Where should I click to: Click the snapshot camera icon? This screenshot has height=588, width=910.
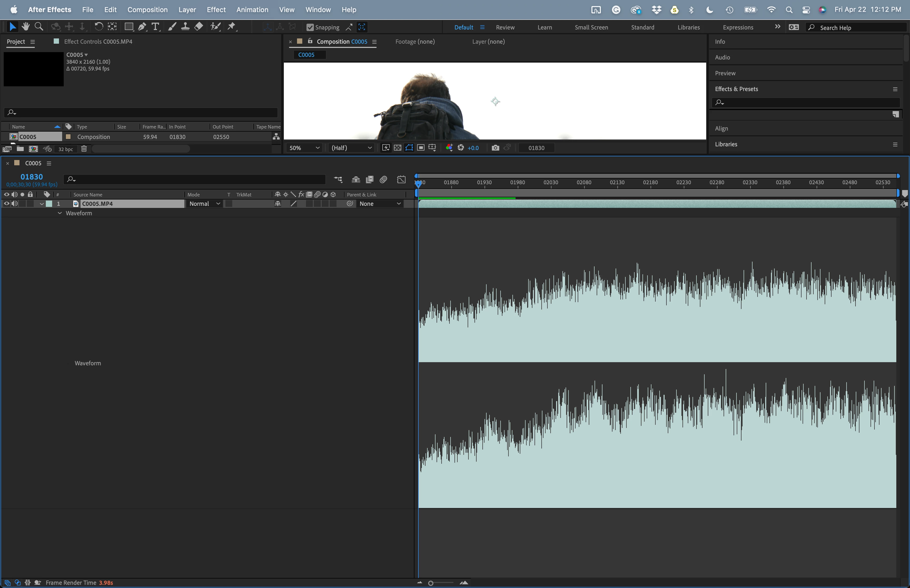tap(495, 148)
